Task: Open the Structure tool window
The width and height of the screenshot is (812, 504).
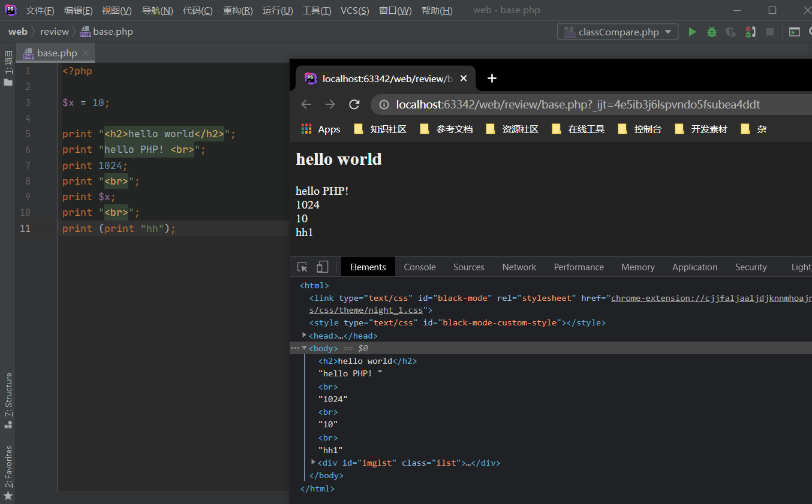Action: [x=8, y=400]
